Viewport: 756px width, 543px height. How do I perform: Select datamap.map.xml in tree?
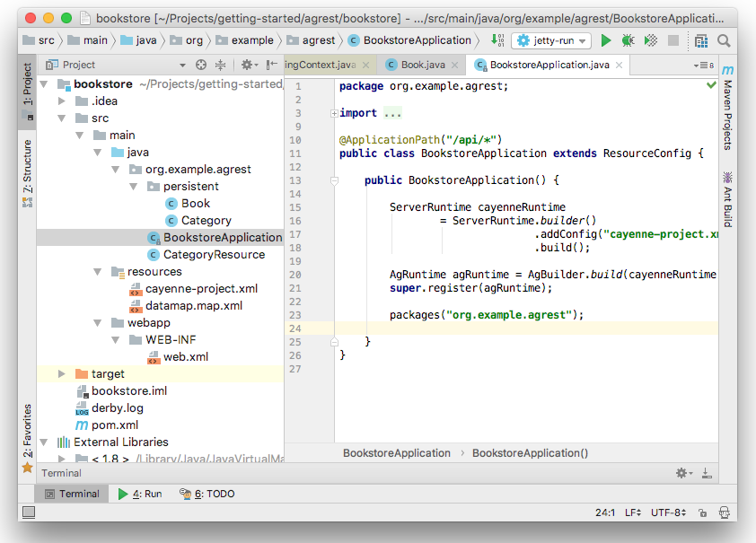pos(186,306)
